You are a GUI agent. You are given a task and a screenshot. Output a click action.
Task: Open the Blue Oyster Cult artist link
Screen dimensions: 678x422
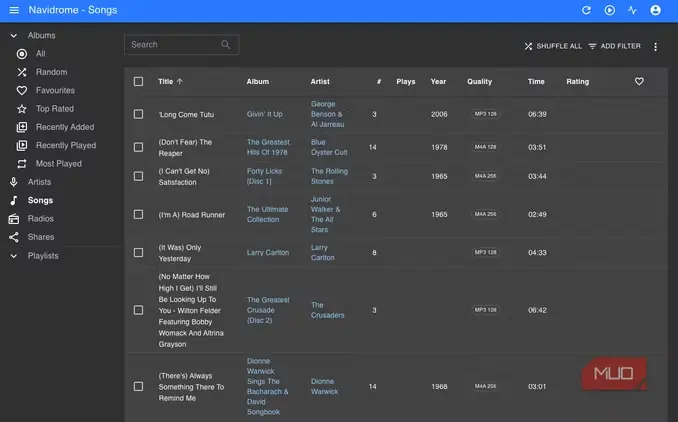(329, 147)
